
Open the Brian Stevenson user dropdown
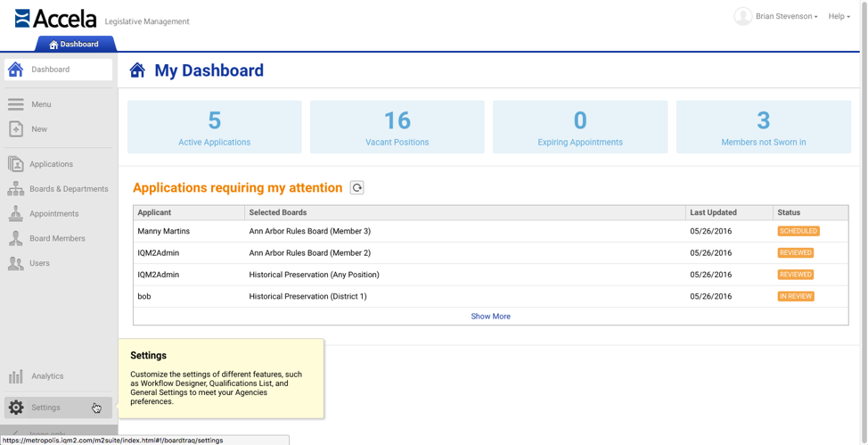787,17
